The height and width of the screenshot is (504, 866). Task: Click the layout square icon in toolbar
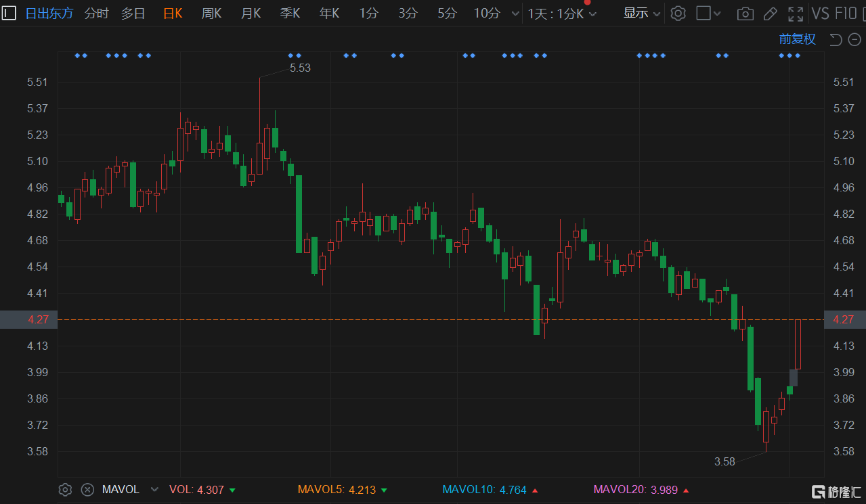pos(703,13)
